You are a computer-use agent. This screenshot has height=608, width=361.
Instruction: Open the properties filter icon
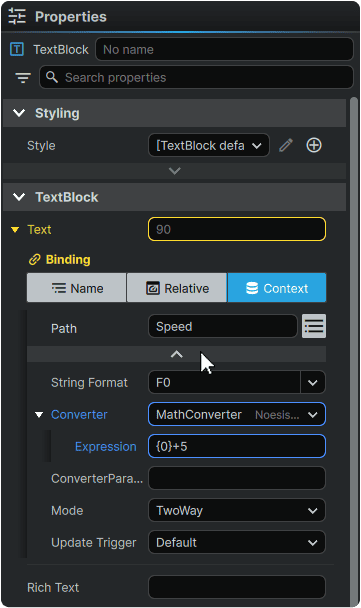point(23,78)
